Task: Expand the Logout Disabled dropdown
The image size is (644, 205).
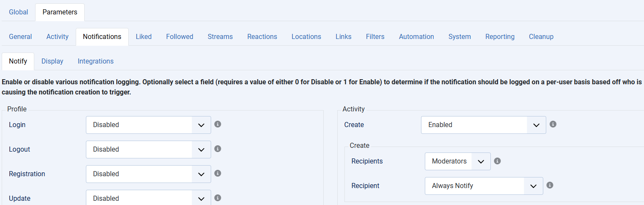Action: 149,150
